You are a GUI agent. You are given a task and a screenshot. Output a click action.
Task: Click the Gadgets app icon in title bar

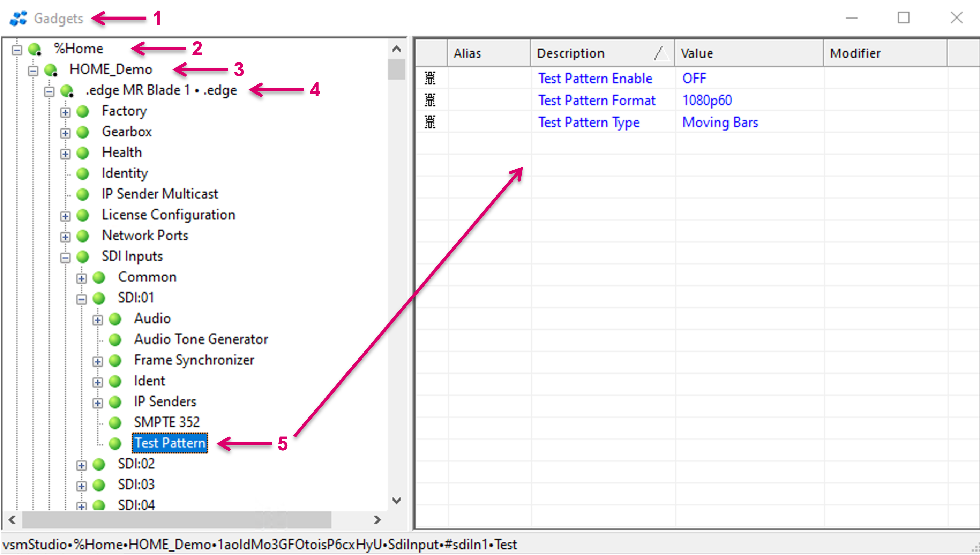click(x=18, y=18)
